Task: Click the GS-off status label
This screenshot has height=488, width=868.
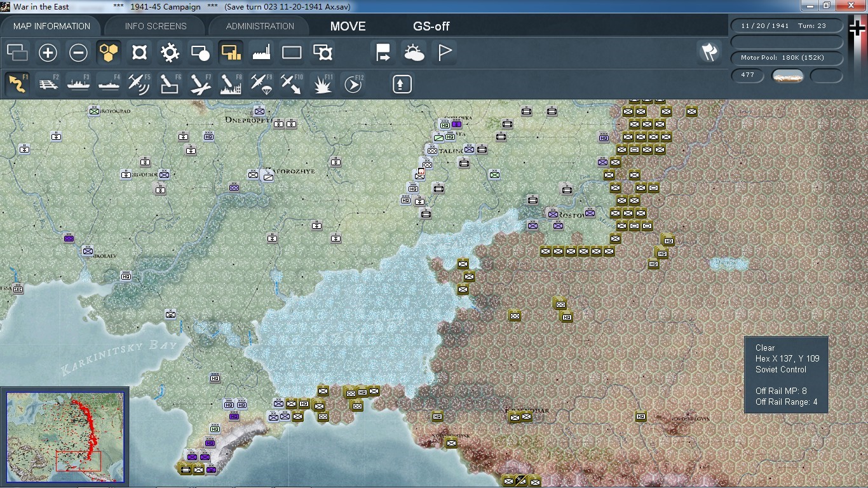Action: 431,27
